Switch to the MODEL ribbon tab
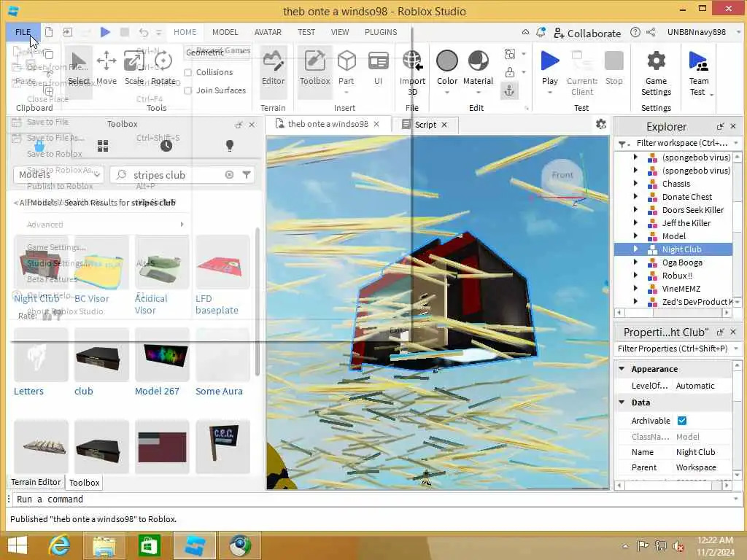The width and height of the screenshot is (747, 560). coord(225,32)
